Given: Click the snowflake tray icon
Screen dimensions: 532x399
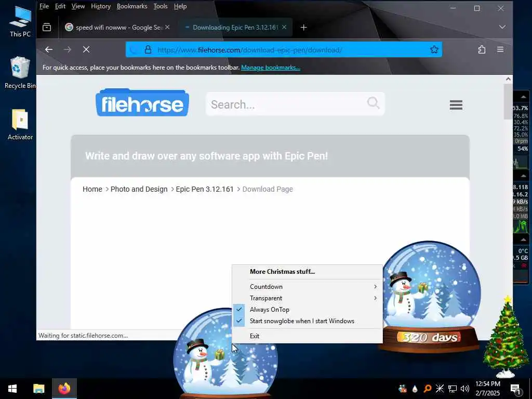Looking at the screenshot, I should click(x=440, y=389).
